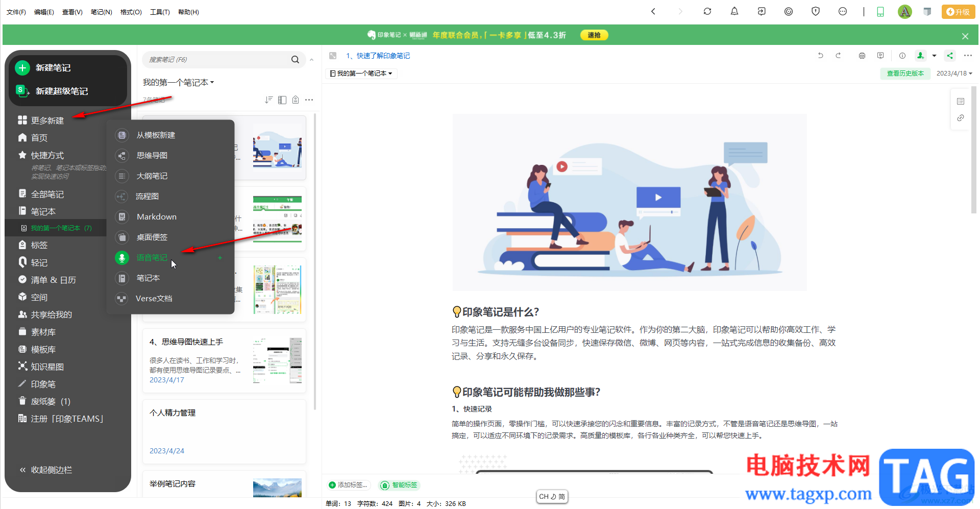The height and width of the screenshot is (509, 980).
Task: Click 添加标签 at the note bottom
Action: tap(348, 485)
